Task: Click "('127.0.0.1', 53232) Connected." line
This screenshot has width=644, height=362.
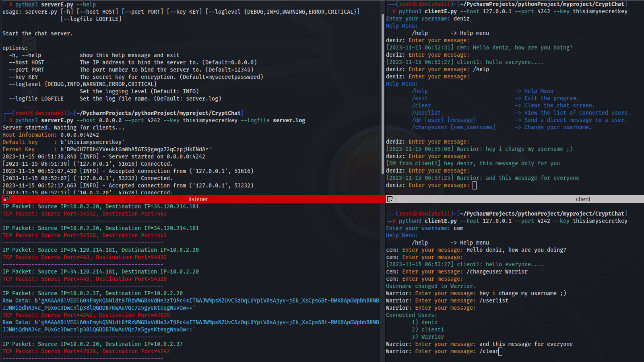Action: tap(88, 179)
